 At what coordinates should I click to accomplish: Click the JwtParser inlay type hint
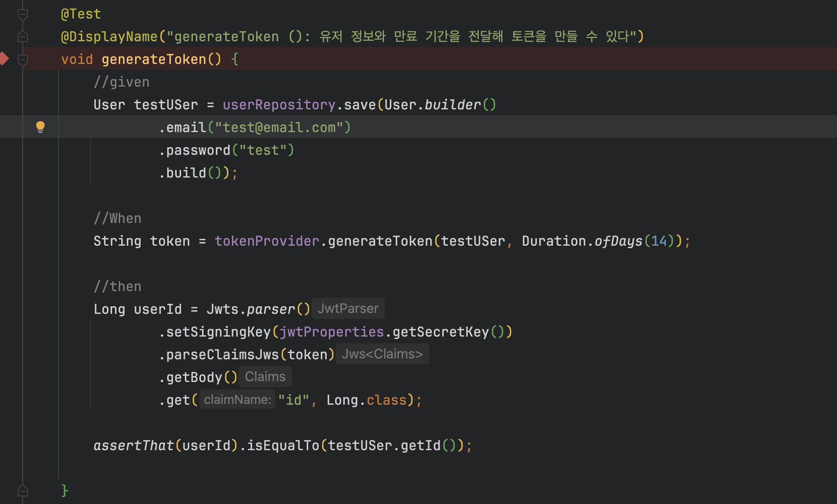pos(348,309)
